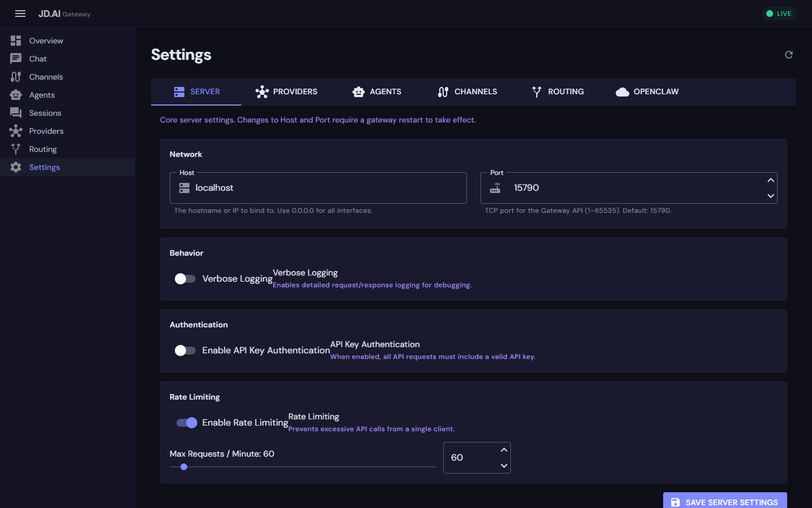812x508 pixels.
Task: Select the Routing icon in the sidebar
Action: point(16,149)
